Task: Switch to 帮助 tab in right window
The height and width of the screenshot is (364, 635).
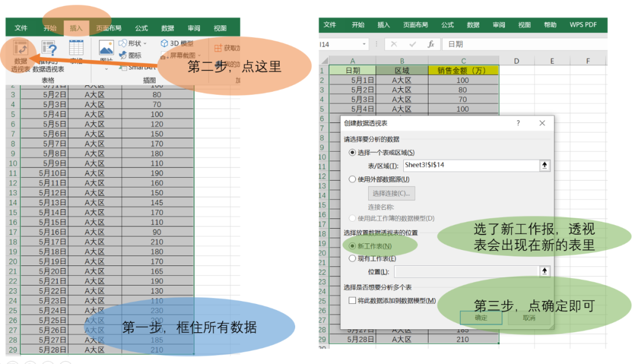Action: click(x=550, y=25)
